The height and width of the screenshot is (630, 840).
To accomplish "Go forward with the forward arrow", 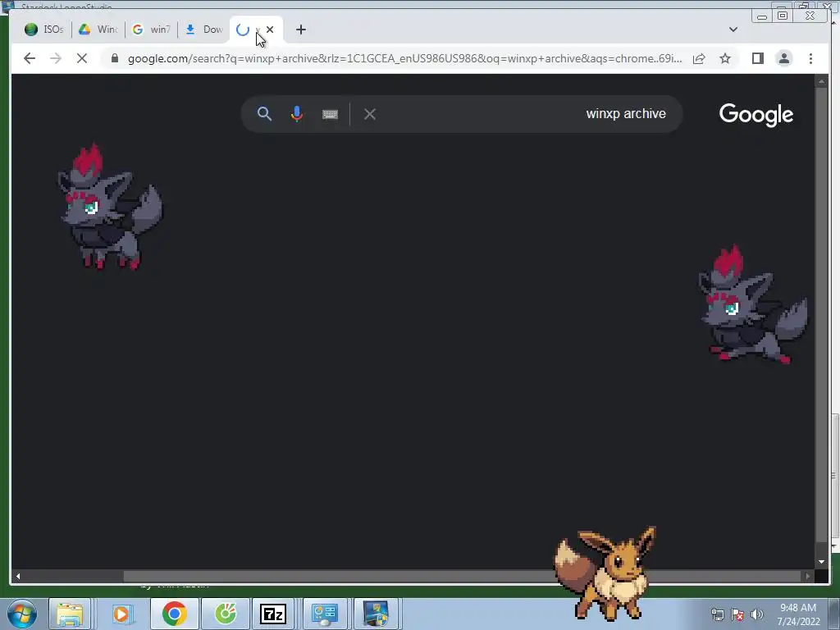I will click(56, 58).
